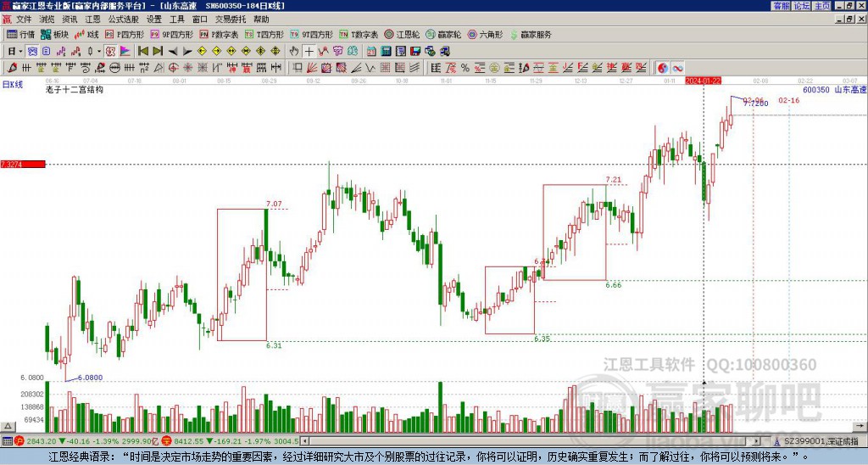This screenshot has width=868, height=465.
Task: Expand the candlestick chart-type dropdown arrow
Action: tap(99, 52)
